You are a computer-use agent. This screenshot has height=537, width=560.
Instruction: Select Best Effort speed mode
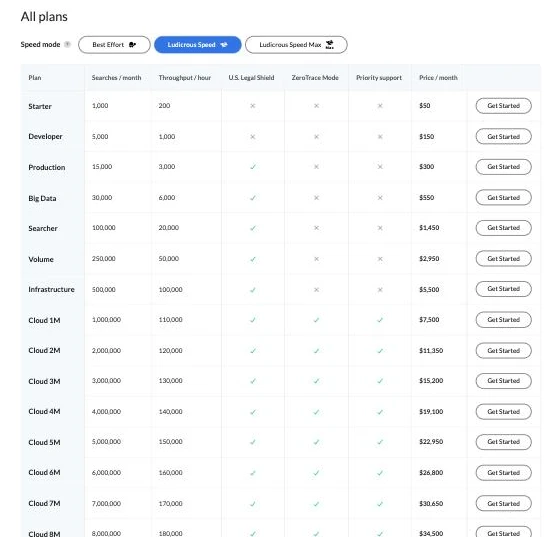[x=114, y=45]
